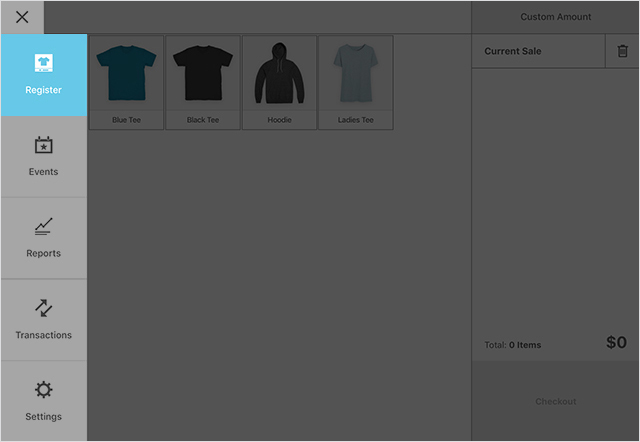Click the Current Sale header
The height and width of the screenshot is (442, 640).
[x=512, y=51]
